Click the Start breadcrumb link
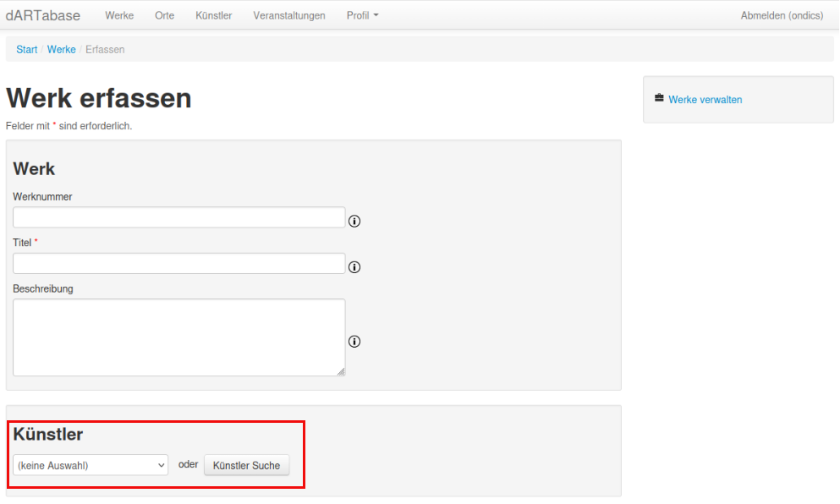The width and height of the screenshot is (840, 504). (x=27, y=50)
